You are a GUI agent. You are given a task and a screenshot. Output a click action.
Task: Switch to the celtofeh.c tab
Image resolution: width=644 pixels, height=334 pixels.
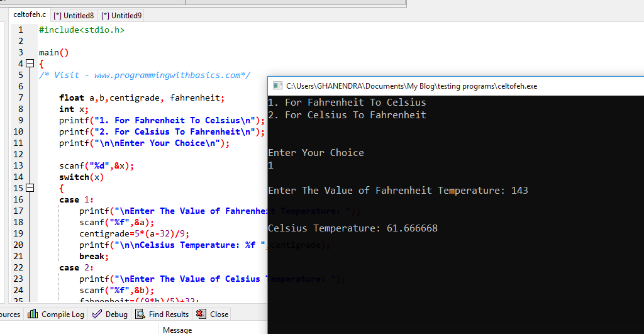(x=30, y=15)
